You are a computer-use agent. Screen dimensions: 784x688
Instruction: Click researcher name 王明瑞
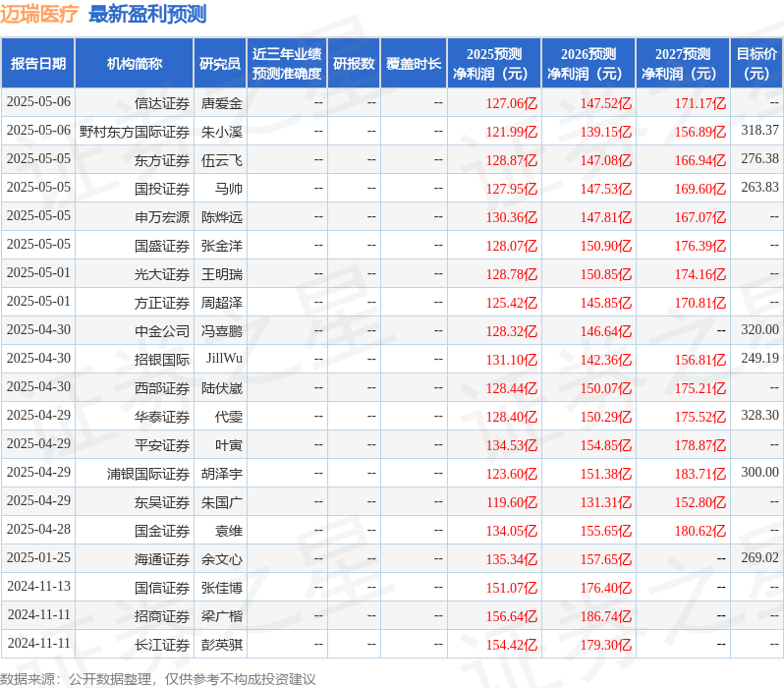pyautogui.click(x=222, y=274)
